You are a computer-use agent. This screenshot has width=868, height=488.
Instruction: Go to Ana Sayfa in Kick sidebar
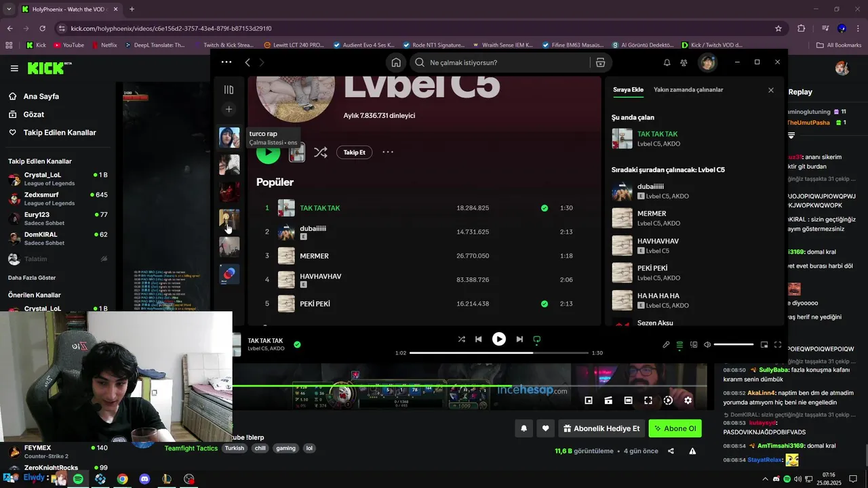coord(41,96)
